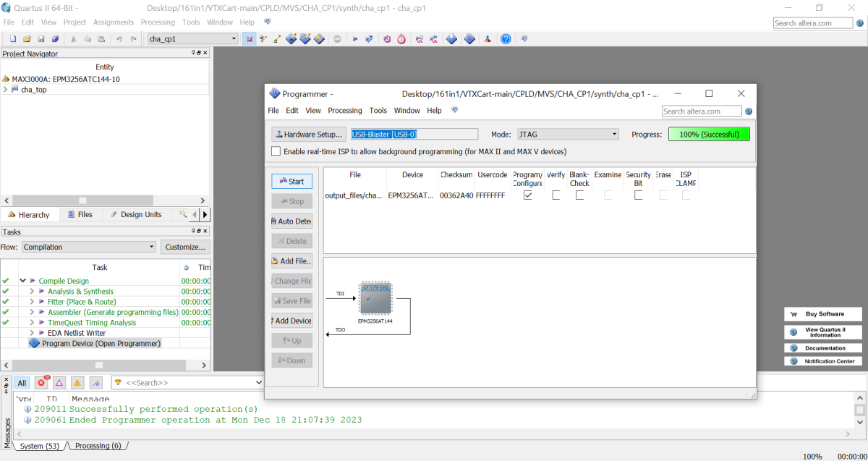Filter messages by flagged icon
The image size is (868, 461).
pos(95,382)
